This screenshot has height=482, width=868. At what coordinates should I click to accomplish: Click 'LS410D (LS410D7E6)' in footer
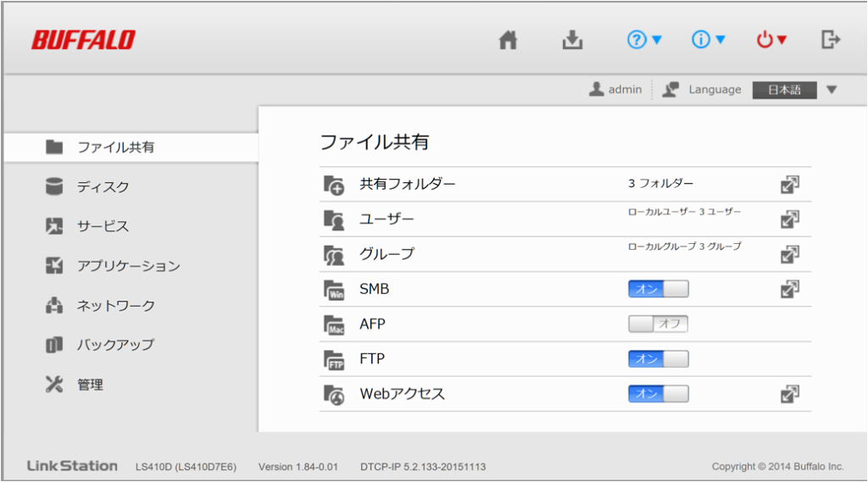tap(186, 467)
